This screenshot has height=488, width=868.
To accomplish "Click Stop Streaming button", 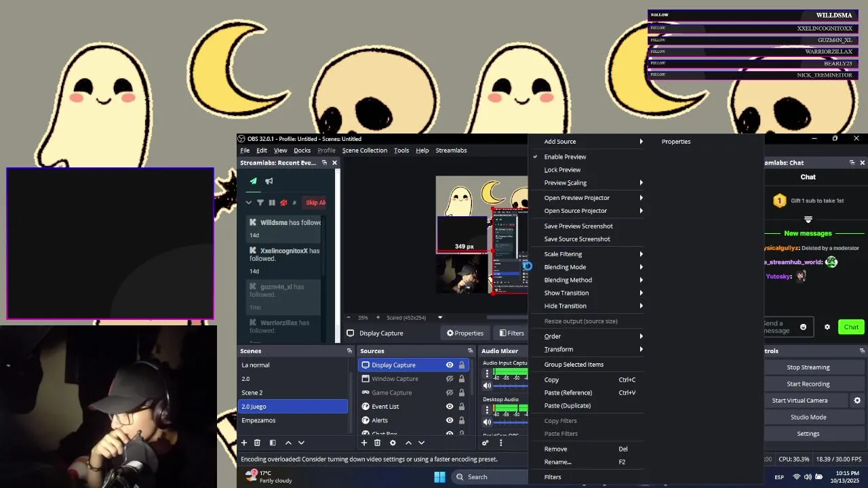I will (808, 367).
